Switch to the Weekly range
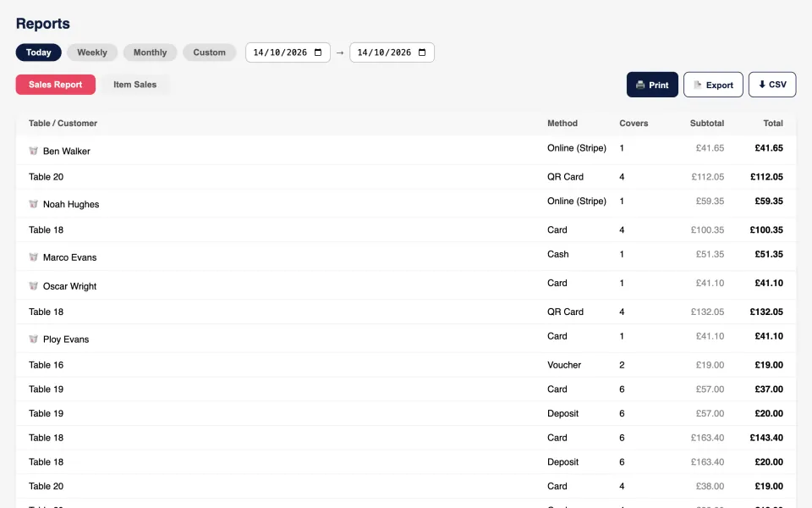Screen dimensions: 812x508 click(x=92, y=52)
